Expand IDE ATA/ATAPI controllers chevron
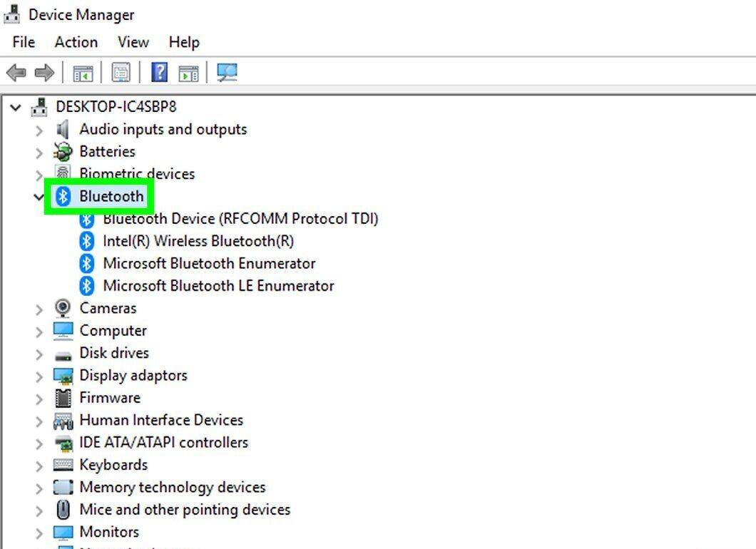 point(39,443)
